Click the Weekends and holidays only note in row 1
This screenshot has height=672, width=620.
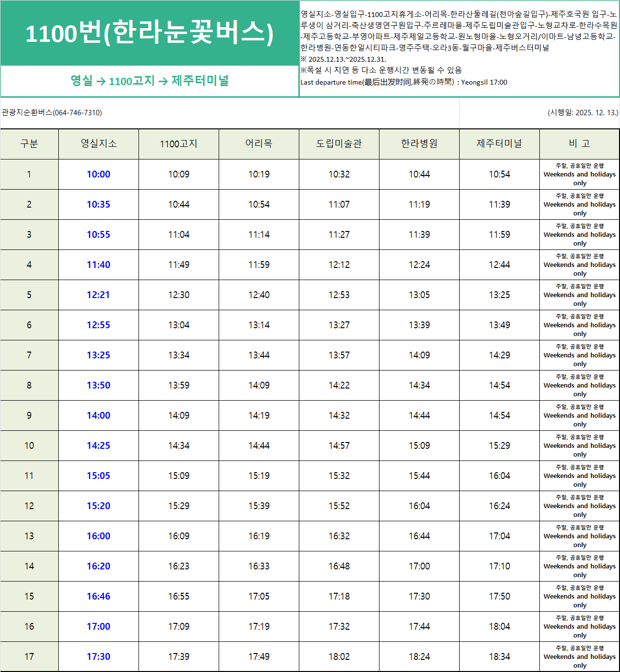pyautogui.click(x=579, y=174)
